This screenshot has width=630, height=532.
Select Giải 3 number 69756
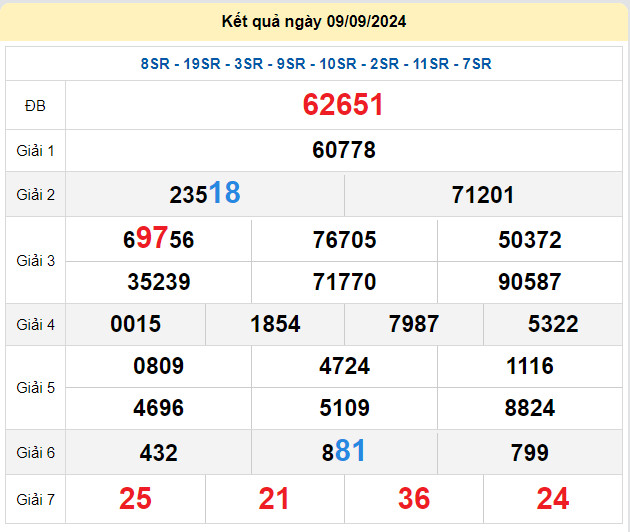tap(159, 238)
